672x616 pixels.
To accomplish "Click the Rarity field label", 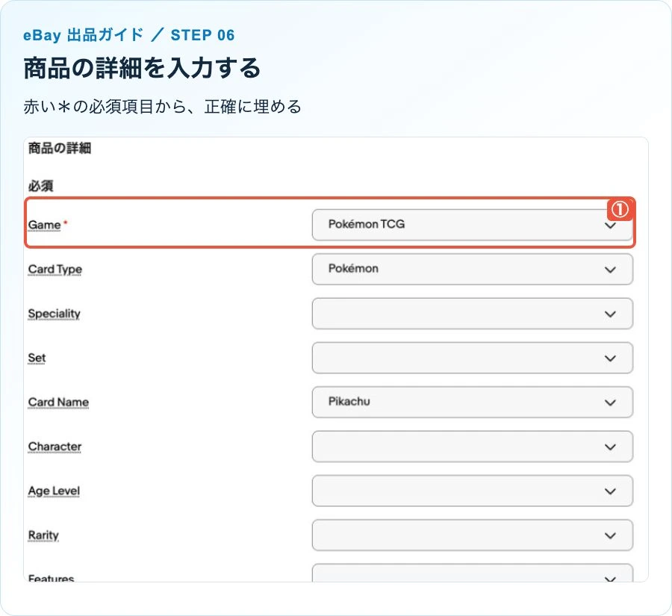I will click(43, 535).
